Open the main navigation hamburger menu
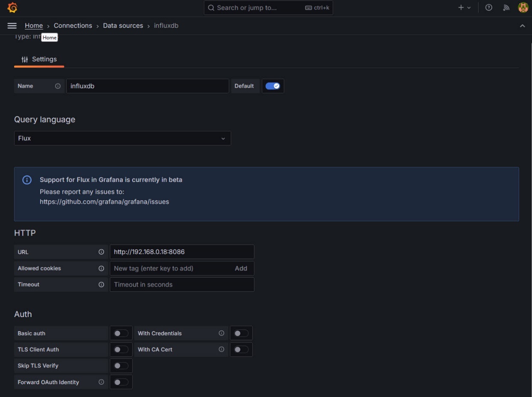 12,25
